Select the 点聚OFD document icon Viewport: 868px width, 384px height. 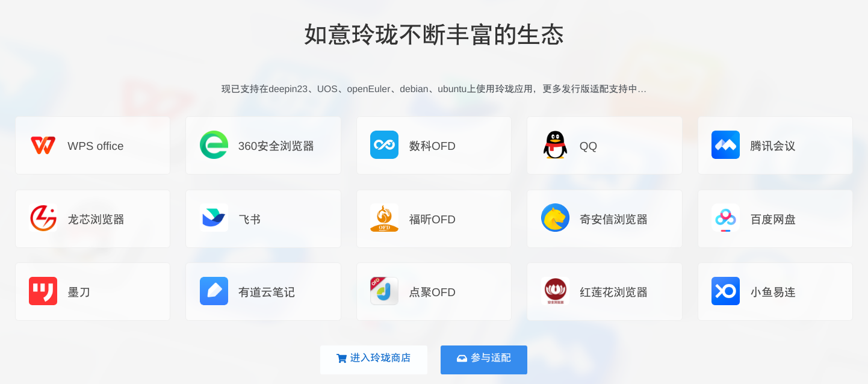coord(384,291)
